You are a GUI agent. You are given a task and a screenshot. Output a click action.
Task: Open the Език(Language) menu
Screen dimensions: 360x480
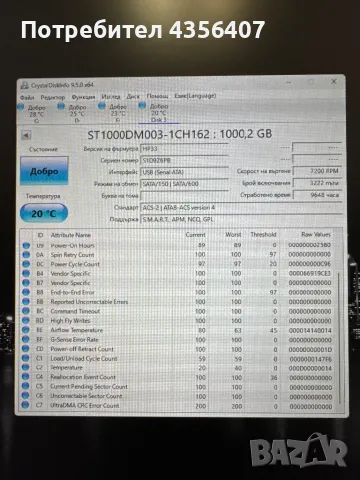(x=195, y=96)
